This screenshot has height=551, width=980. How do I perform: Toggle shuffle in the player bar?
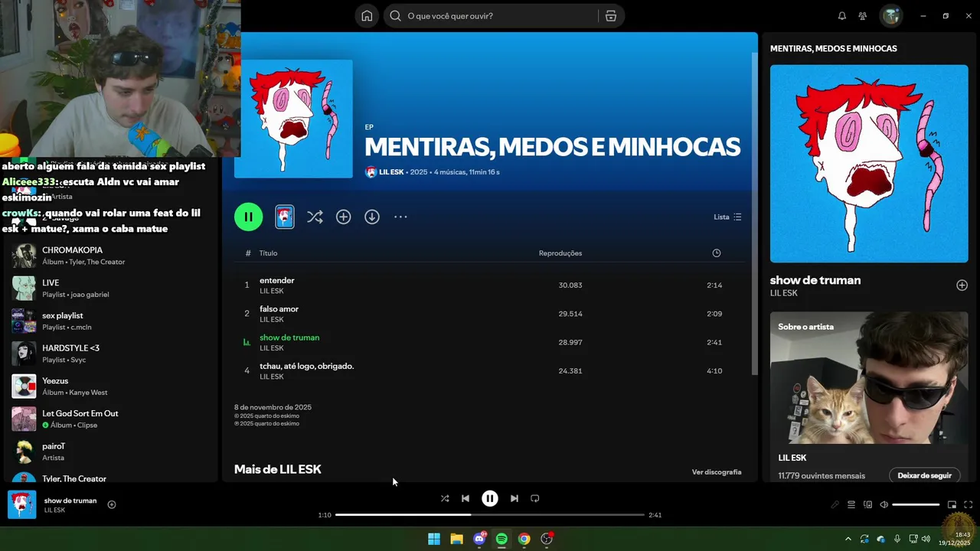point(445,498)
